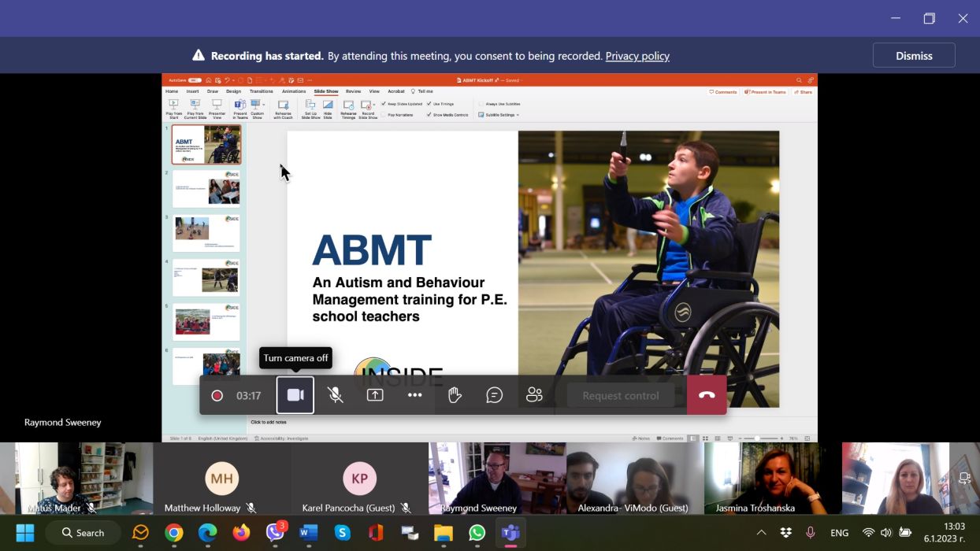This screenshot has height=551, width=980.
Task: Show the meeting chat conversation
Action: pos(495,395)
